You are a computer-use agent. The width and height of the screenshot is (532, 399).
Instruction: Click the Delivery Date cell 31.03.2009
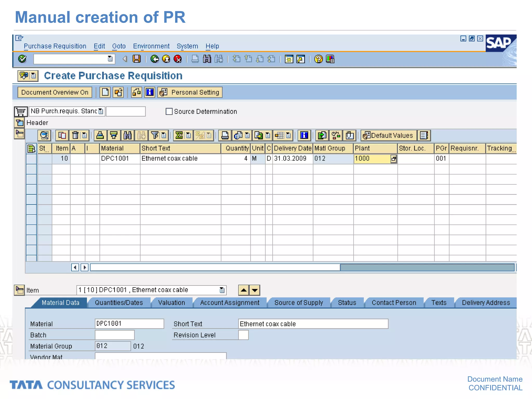[293, 159]
